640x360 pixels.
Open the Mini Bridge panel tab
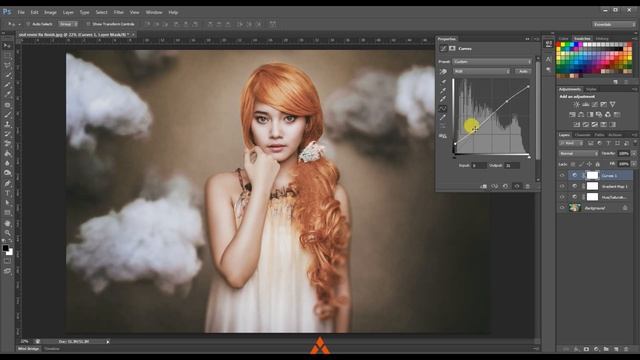pyautogui.click(x=29, y=349)
